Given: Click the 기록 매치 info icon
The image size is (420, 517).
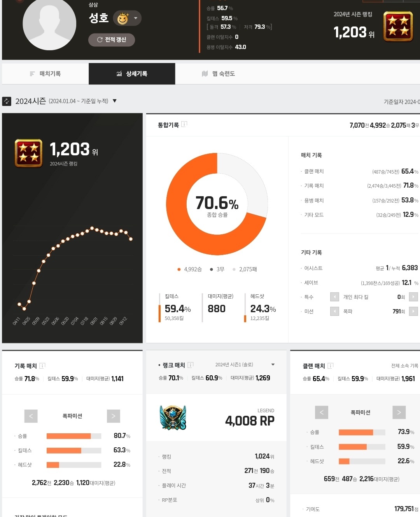Looking at the screenshot, I should 42,366.
